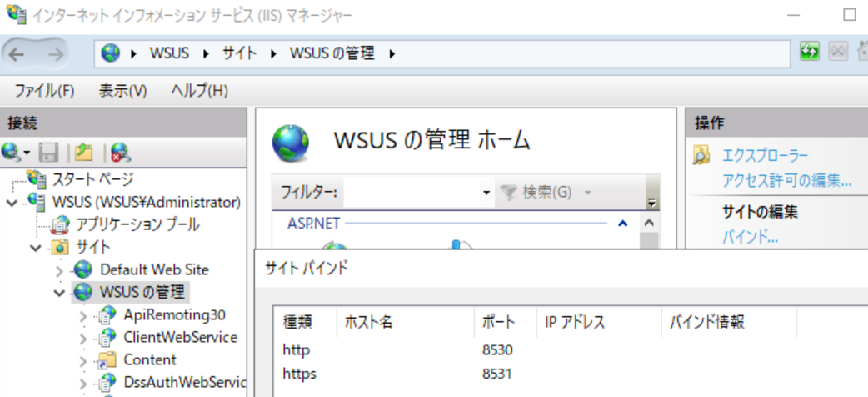This screenshot has width=868, height=397.
Task: Sort by the バインド情報 column header
Action: [729, 322]
